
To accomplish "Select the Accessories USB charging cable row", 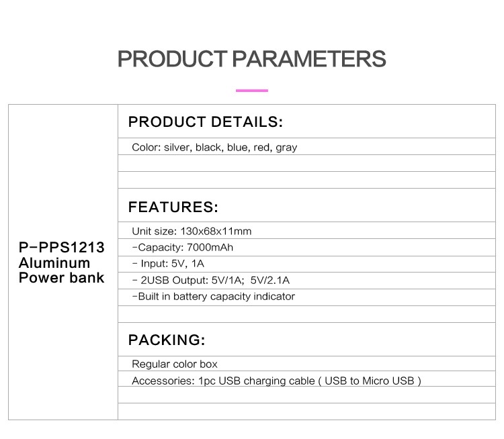I will pos(306,379).
